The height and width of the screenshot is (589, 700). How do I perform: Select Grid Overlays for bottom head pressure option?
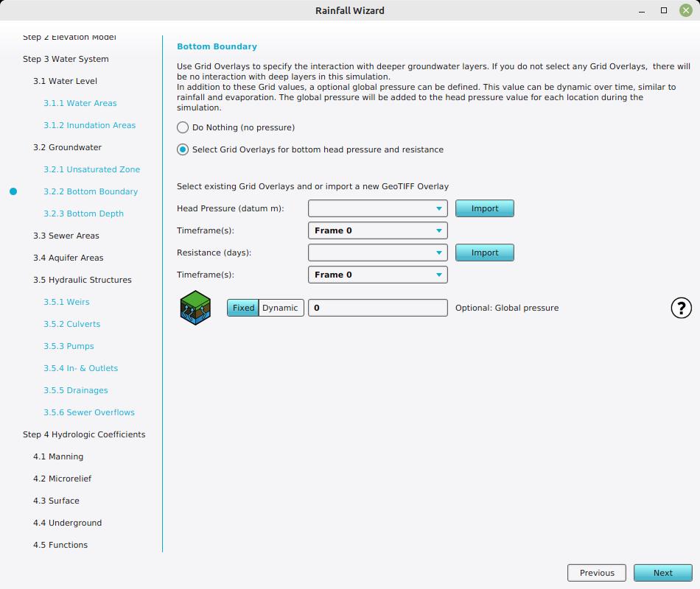[x=183, y=149]
